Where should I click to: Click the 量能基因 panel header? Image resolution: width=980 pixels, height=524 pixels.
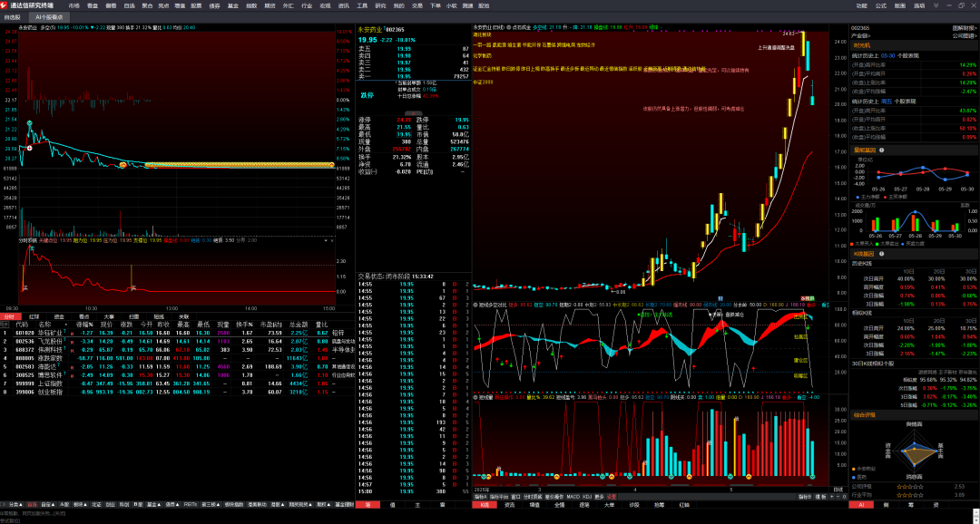pyautogui.click(x=915, y=150)
